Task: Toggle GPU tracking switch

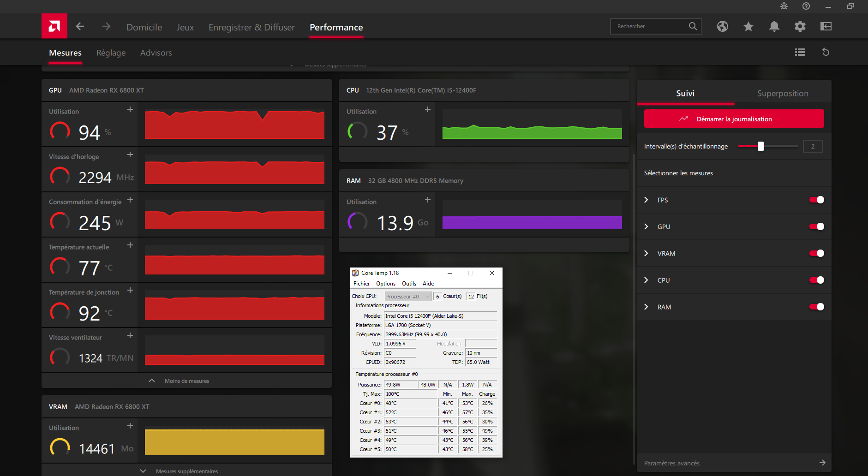Action: point(817,226)
